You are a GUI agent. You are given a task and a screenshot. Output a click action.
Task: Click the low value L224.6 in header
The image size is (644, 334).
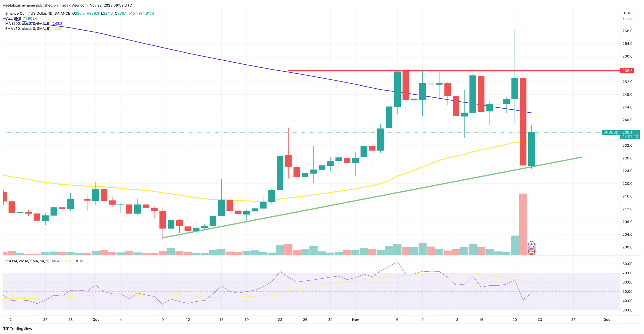tap(107, 13)
